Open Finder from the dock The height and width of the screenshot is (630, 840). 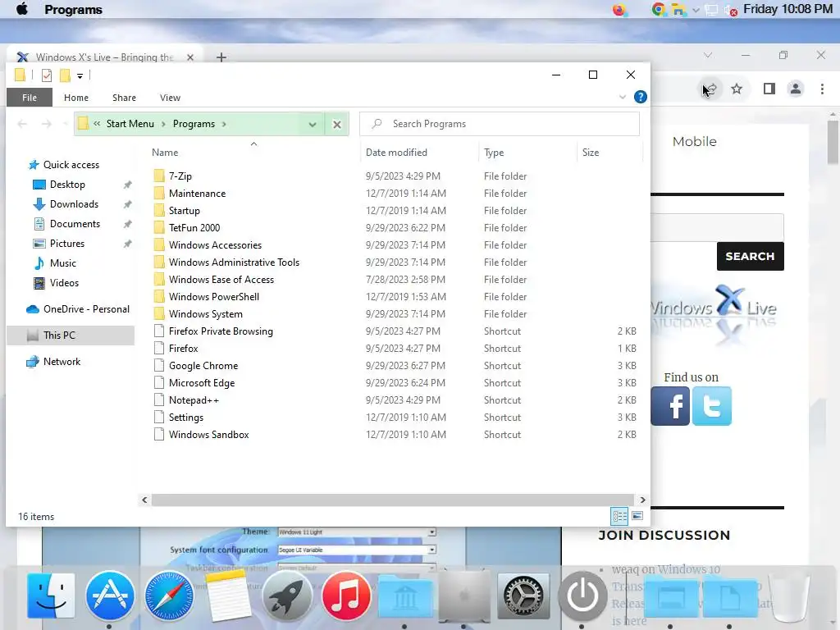[x=51, y=596]
